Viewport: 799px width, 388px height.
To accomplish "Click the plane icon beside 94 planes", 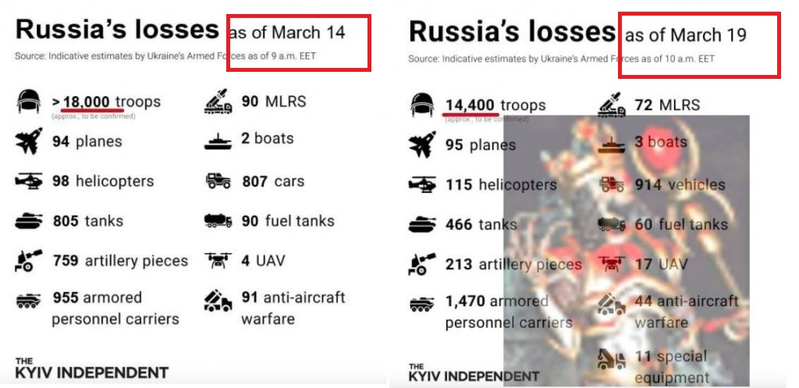I will tap(29, 141).
